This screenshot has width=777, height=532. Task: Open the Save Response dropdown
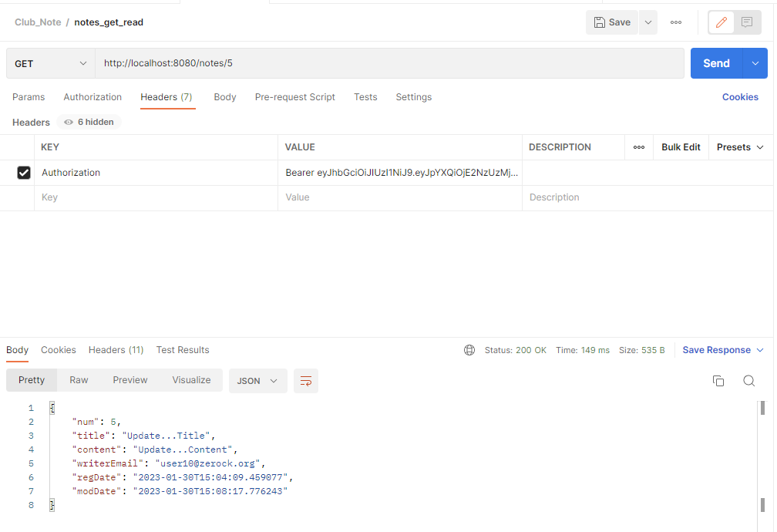pos(723,350)
